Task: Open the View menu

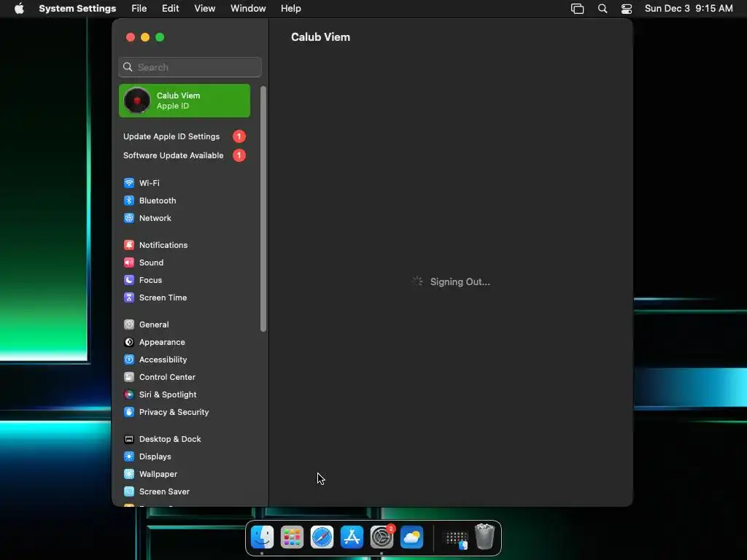Action: (x=205, y=9)
